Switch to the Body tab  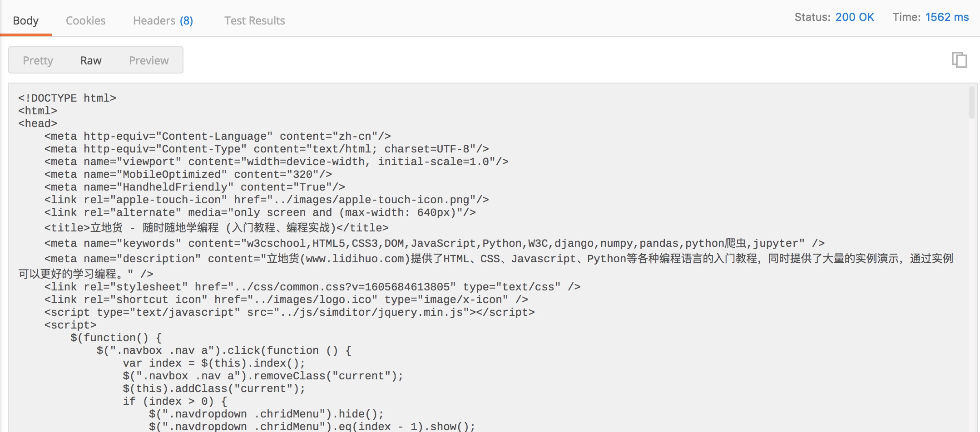26,20
